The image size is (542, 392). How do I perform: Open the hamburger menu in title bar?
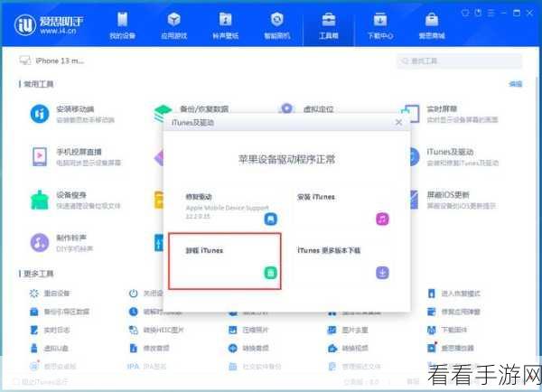point(491,14)
